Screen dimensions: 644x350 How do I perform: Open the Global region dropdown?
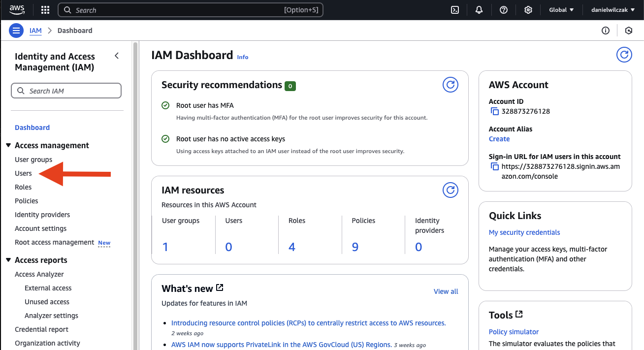[x=561, y=10]
